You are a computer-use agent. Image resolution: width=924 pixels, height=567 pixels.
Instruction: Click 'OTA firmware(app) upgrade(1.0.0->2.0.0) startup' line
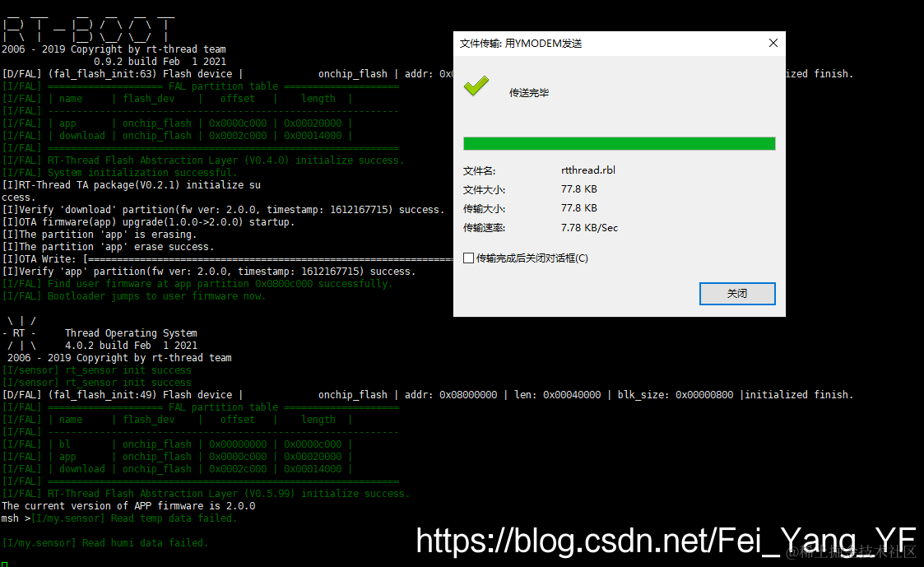[x=148, y=221]
